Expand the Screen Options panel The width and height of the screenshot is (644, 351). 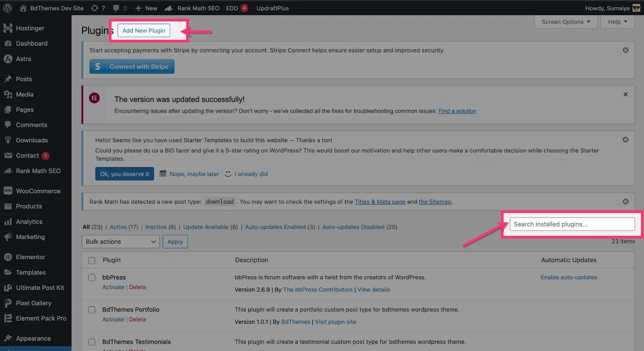pos(566,22)
